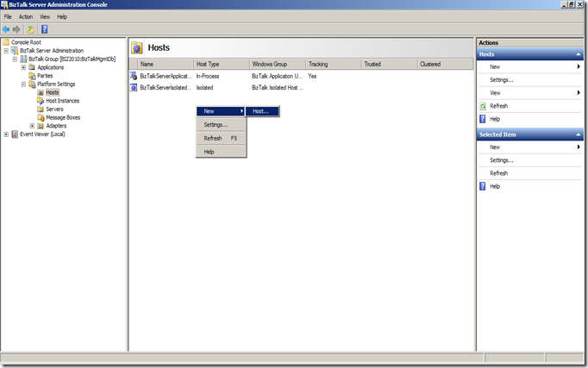The width and height of the screenshot is (588, 368).
Task: Click the Event Viewer (Local) icon
Action: (15, 134)
